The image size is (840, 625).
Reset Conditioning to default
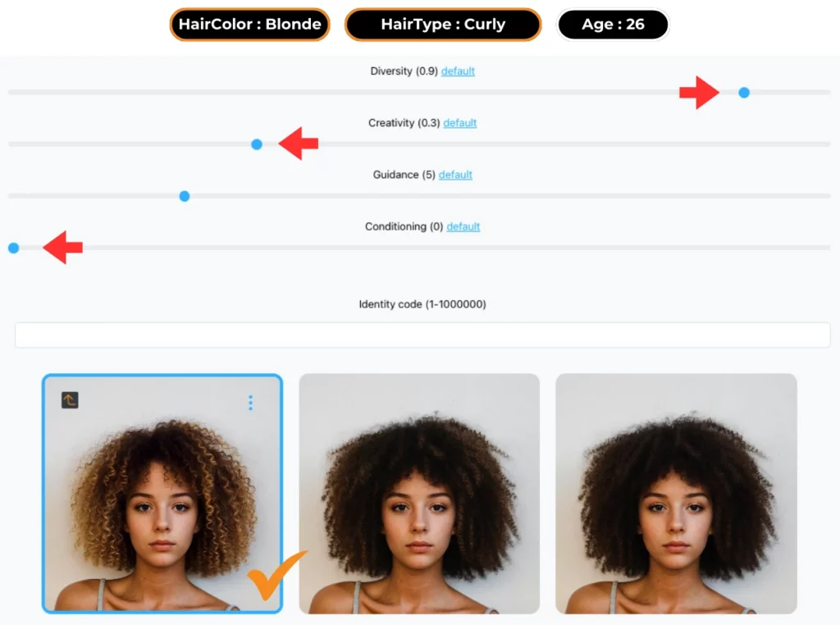463,227
